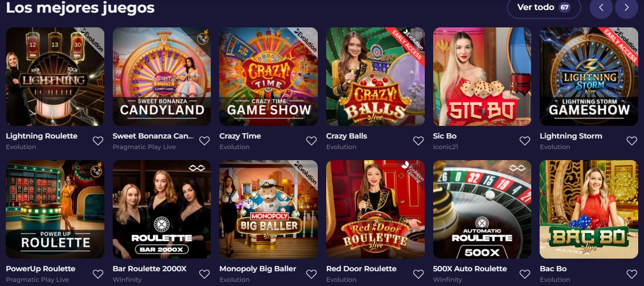The image size is (644, 286).
Task: Toggle heart on Sweet Bonanza Candyland
Action: pyautogui.click(x=204, y=141)
